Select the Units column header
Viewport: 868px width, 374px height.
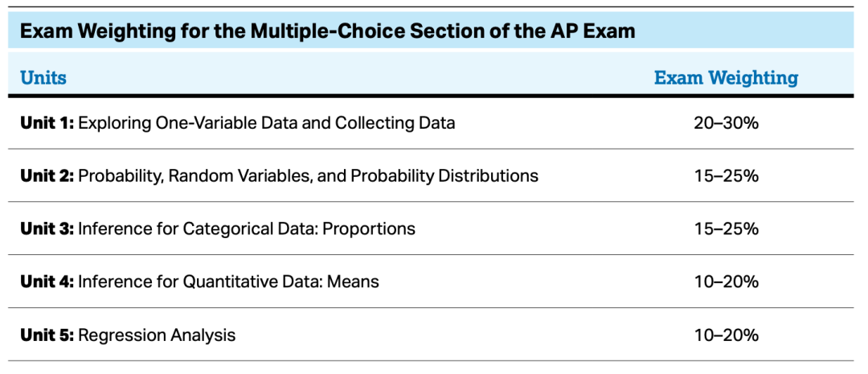(43, 77)
